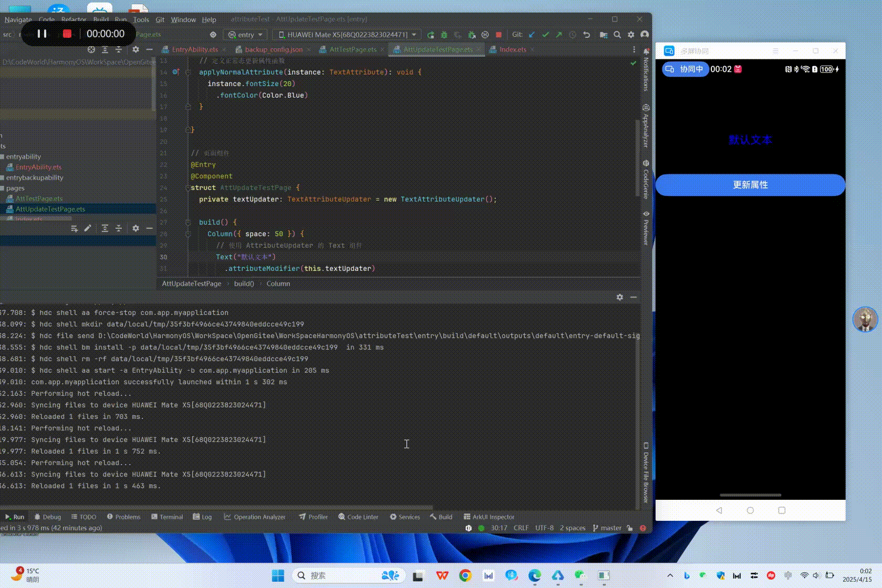The width and height of the screenshot is (882, 588).
Task: Open the ArkUI Inspector panel
Action: [x=488, y=517]
